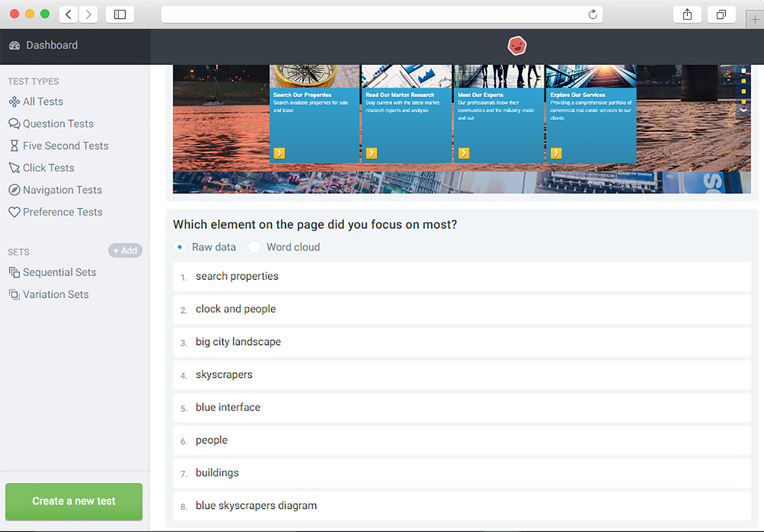The image size is (764, 532).
Task: Click yellow arrow under Explore Our Services
Action: 556,153
